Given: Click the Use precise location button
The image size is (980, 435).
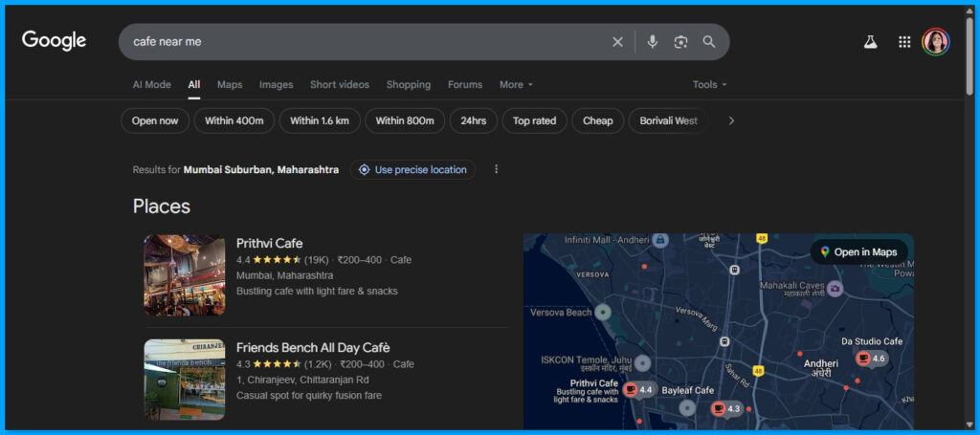Looking at the screenshot, I should (x=412, y=170).
